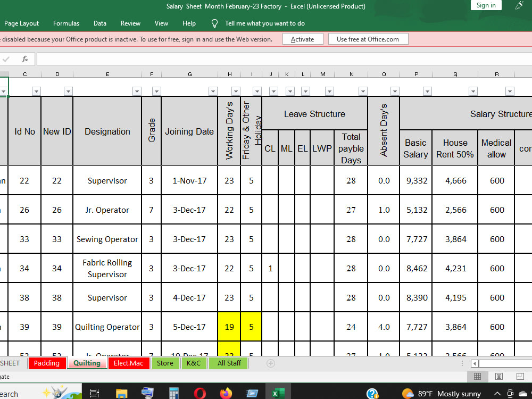Open House Rent 50% filter dropdown
Viewport: 532px width, 399px height.
pos(473,92)
